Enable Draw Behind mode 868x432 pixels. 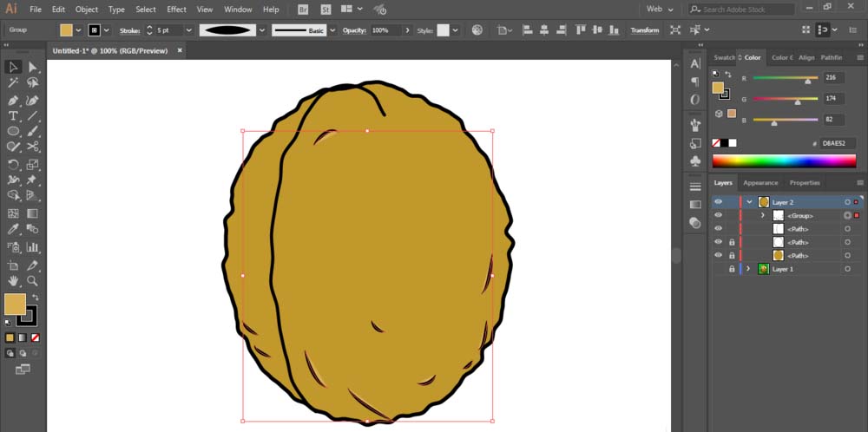point(23,353)
